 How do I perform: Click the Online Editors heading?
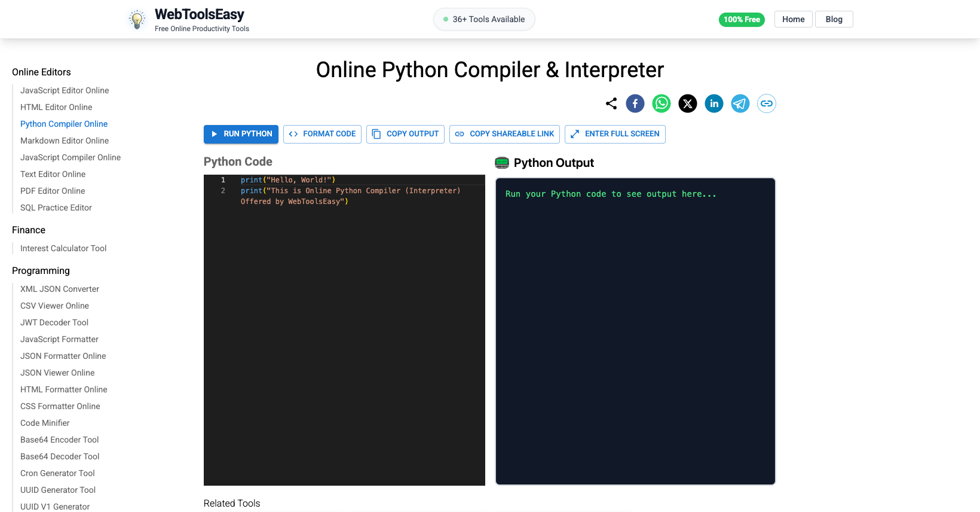coord(41,72)
